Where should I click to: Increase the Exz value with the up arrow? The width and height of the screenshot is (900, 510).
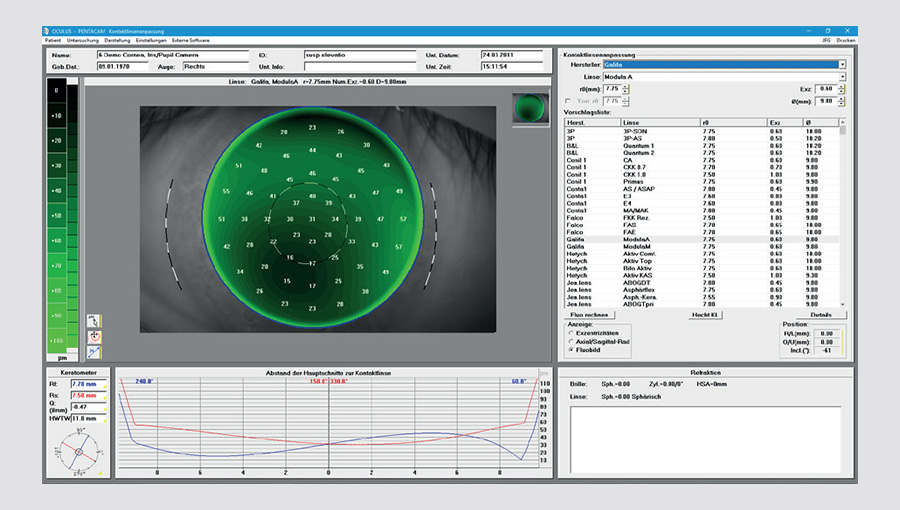coord(841,87)
